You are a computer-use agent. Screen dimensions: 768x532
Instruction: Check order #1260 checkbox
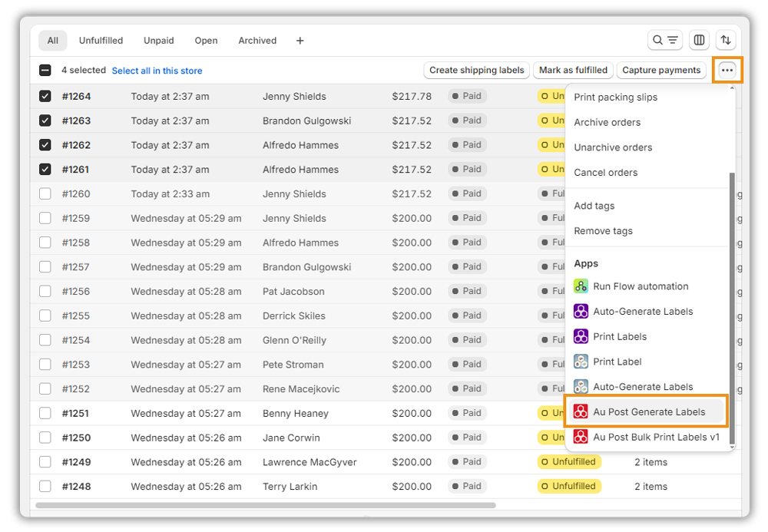pyautogui.click(x=45, y=193)
